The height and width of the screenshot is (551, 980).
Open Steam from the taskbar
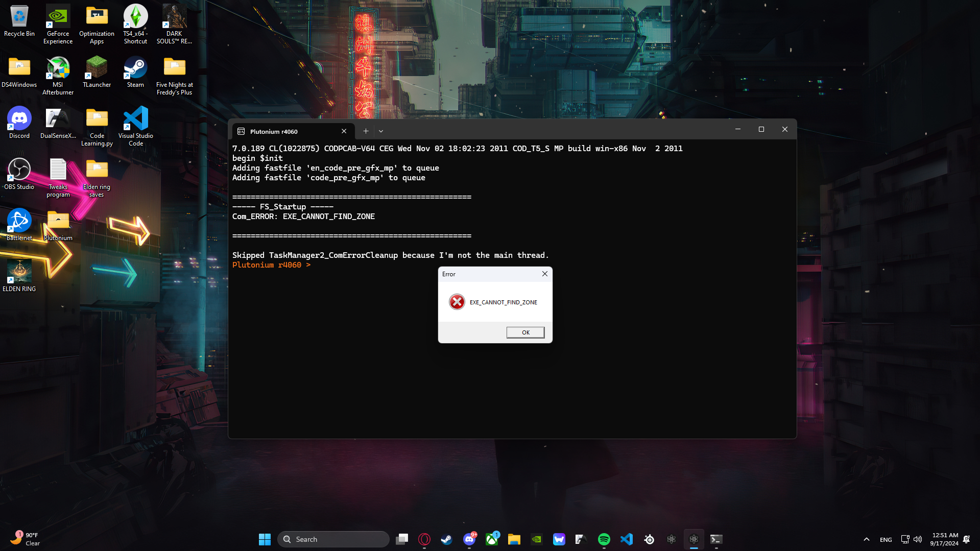pyautogui.click(x=447, y=539)
